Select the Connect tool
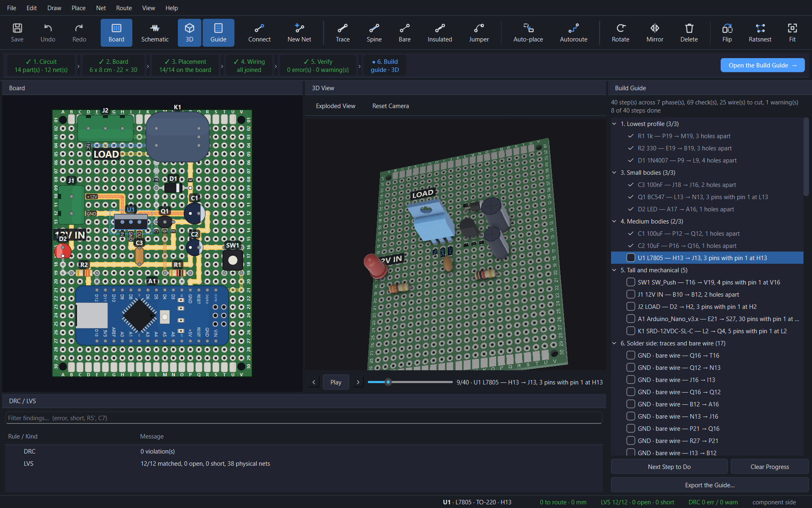Image resolution: width=812 pixels, height=508 pixels. pyautogui.click(x=259, y=33)
